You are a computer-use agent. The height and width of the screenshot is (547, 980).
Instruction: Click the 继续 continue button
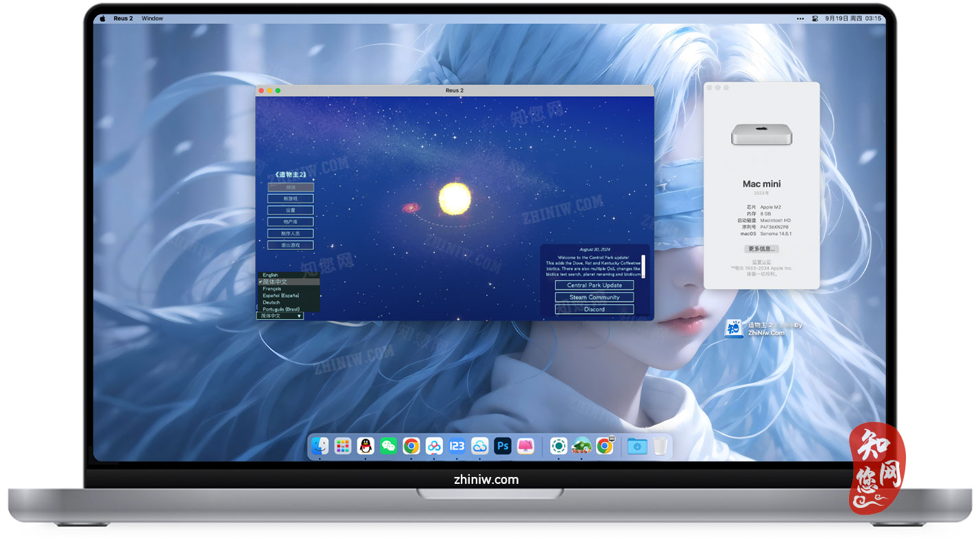coord(291,187)
